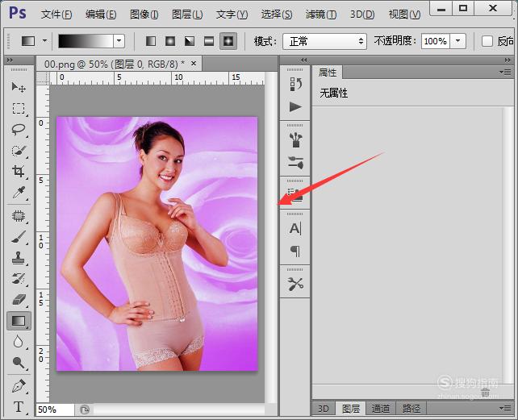Screen dimensions: 518x420
Task: Close the 00.png document tab
Action: 194,63
